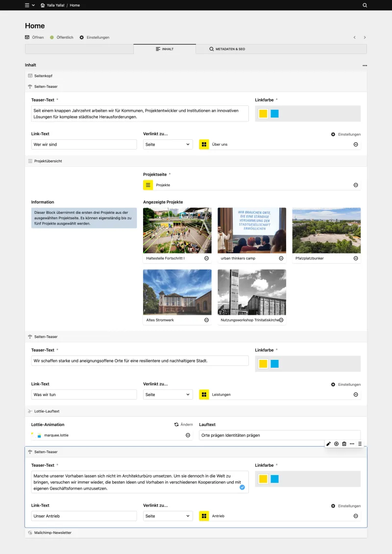Viewport: 392px width, 554px height.
Task: Open the Seite dropdown for the Leistungen link
Action: tap(168, 394)
